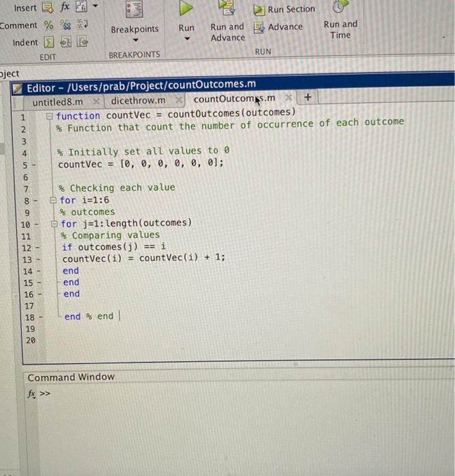This screenshot has height=476, width=455.
Task: Click the Run and Advance icon
Action: pyautogui.click(x=227, y=7)
